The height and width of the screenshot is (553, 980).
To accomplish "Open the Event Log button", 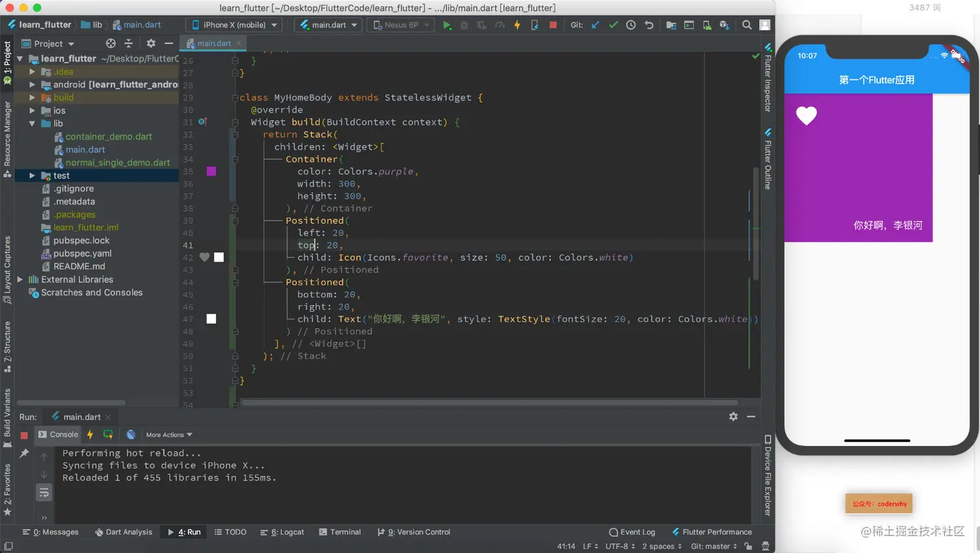I will pos(632,532).
